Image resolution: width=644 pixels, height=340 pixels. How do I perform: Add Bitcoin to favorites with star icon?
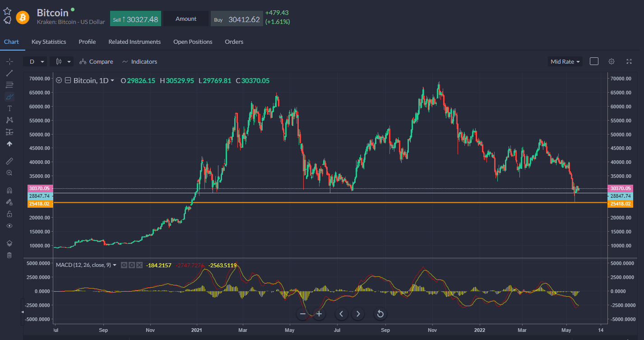click(7, 11)
